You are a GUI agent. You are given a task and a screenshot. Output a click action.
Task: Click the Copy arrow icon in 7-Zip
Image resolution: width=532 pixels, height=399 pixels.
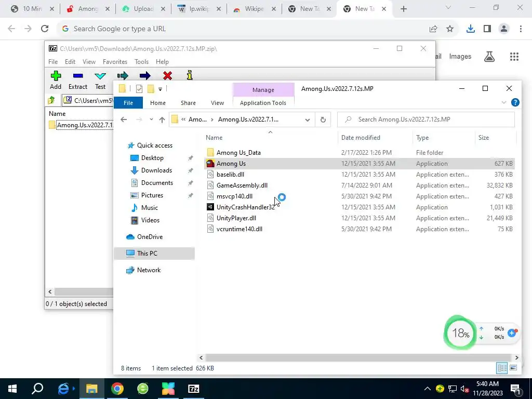click(x=123, y=75)
